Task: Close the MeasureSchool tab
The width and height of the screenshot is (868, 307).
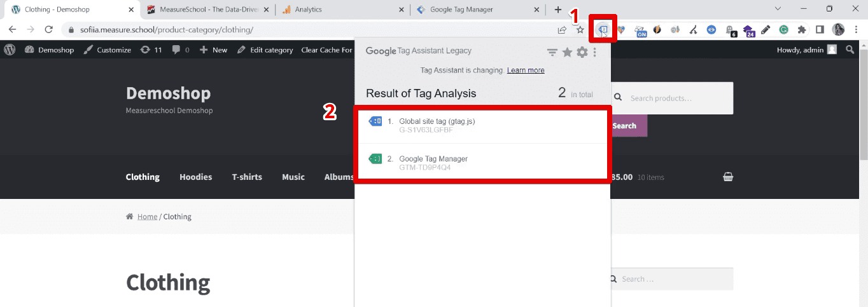Action: pos(266,10)
